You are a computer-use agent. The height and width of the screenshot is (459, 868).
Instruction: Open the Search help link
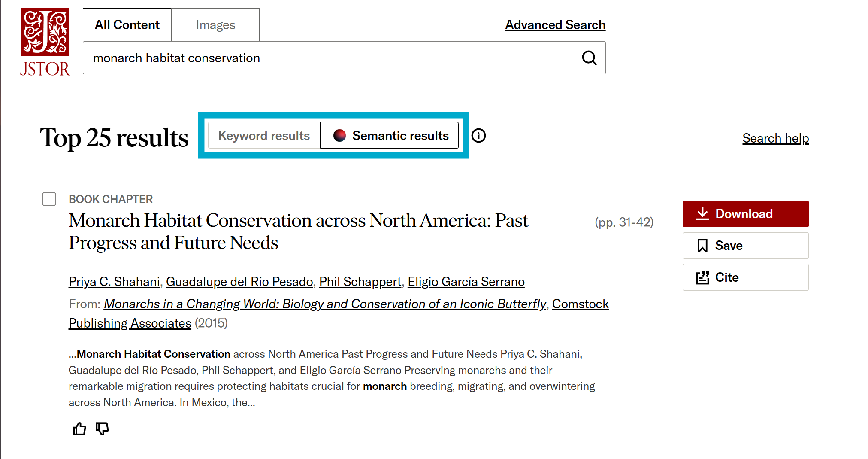(x=775, y=138)
